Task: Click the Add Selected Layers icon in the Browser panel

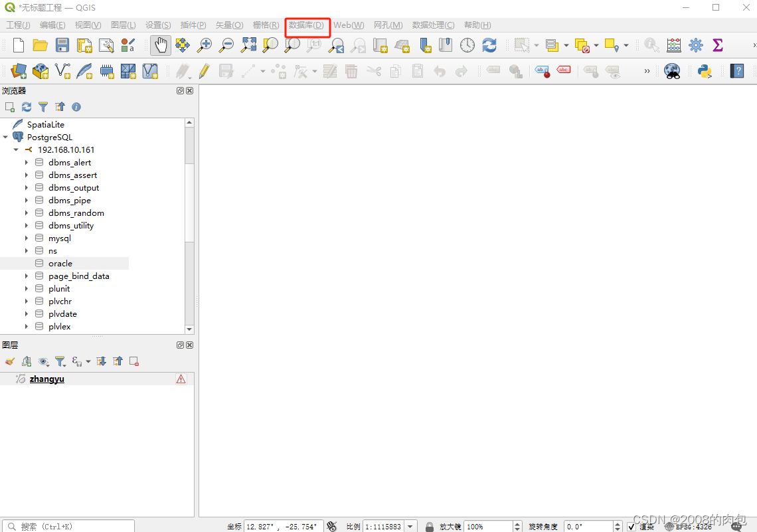Action: [10, 107]
